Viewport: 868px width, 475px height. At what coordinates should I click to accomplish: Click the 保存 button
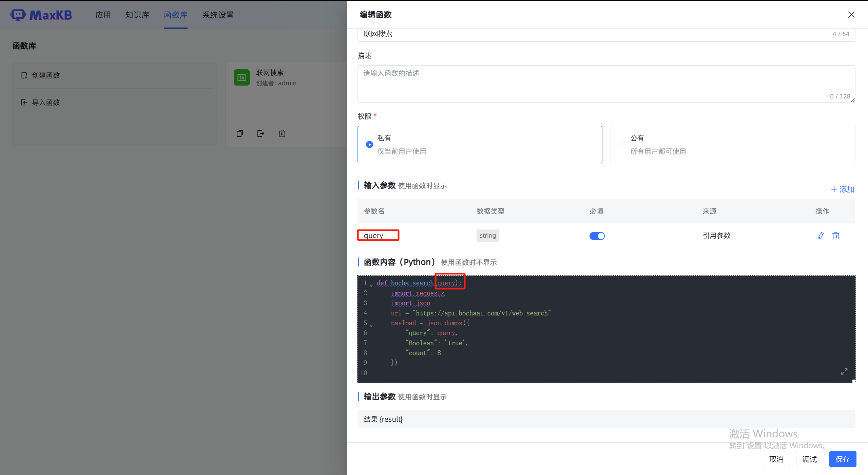point(843,459)
